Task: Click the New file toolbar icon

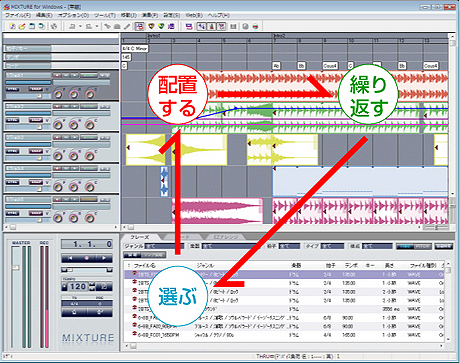Action: (x=12, y=26)
